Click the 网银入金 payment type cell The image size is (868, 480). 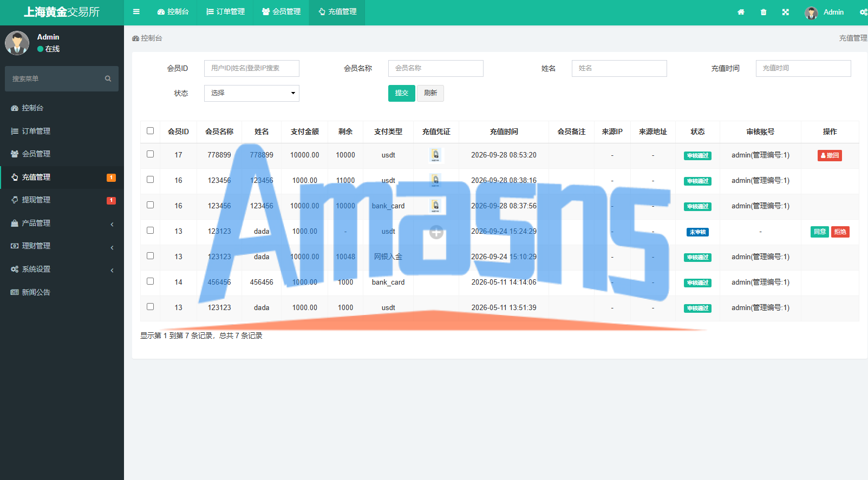388,257
